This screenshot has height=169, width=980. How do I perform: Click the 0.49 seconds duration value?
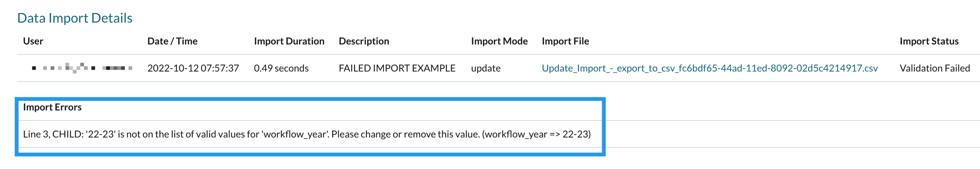tap(281, 68)
